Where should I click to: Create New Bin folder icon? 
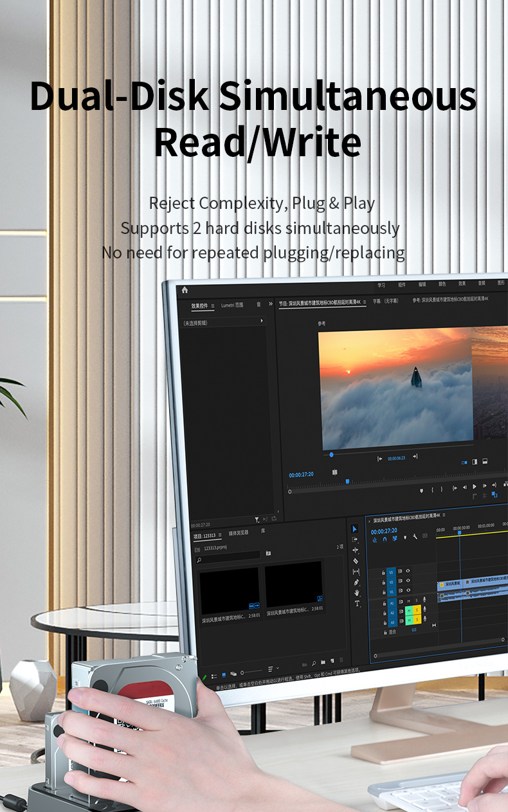323,662
